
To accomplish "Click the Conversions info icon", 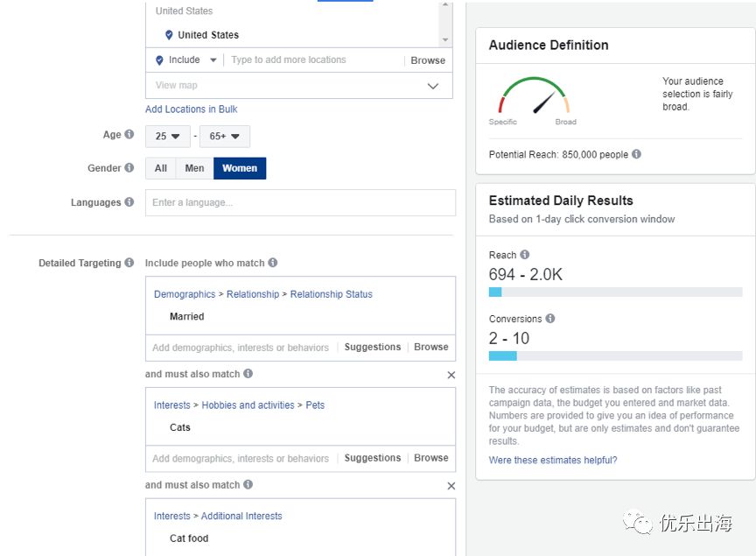I will [x=550, y=319].
